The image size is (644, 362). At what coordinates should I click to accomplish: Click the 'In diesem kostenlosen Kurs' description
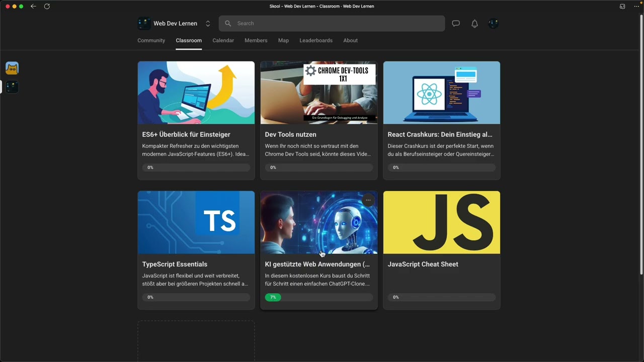[x=317, y=280]
